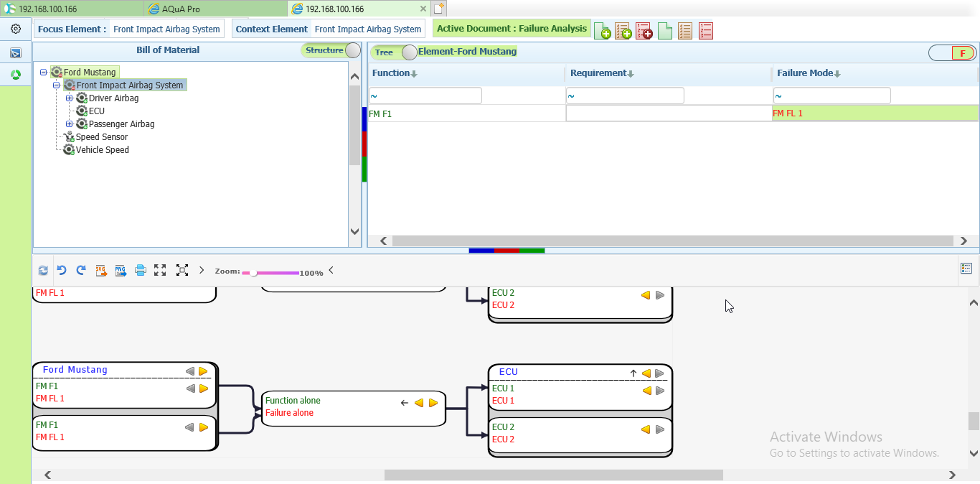This screenshot has height=484, width=980.
Task: Select Speed Sensor tree item
Action: 101,136
